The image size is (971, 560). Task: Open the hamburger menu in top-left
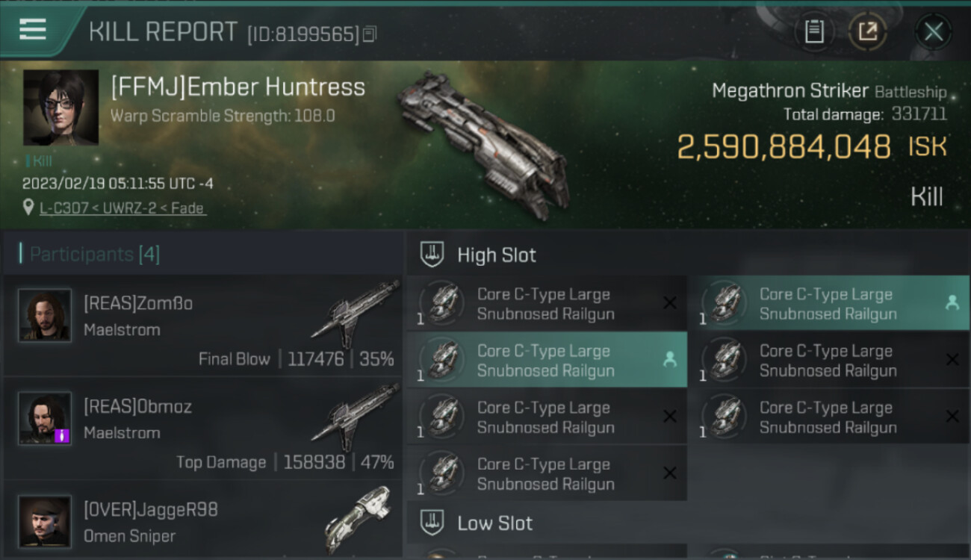[x=33, y=30]
